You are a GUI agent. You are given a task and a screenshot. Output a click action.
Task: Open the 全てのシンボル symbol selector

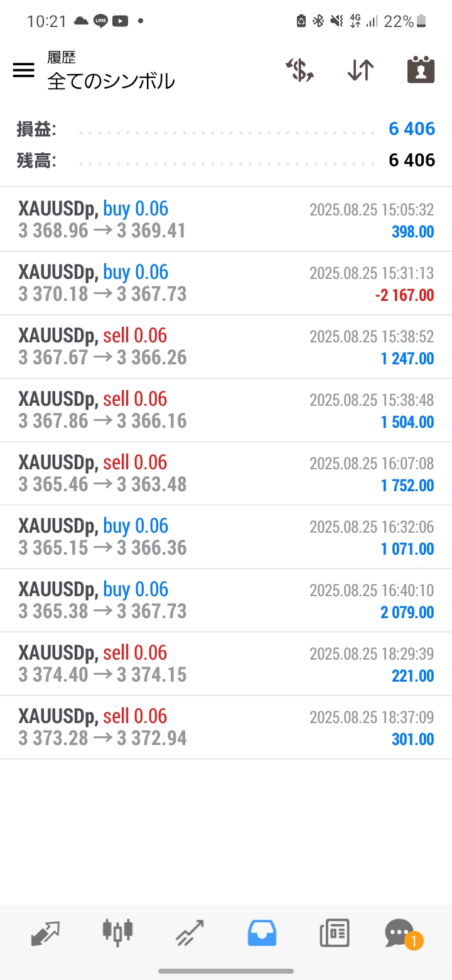[x=111, y=81]
